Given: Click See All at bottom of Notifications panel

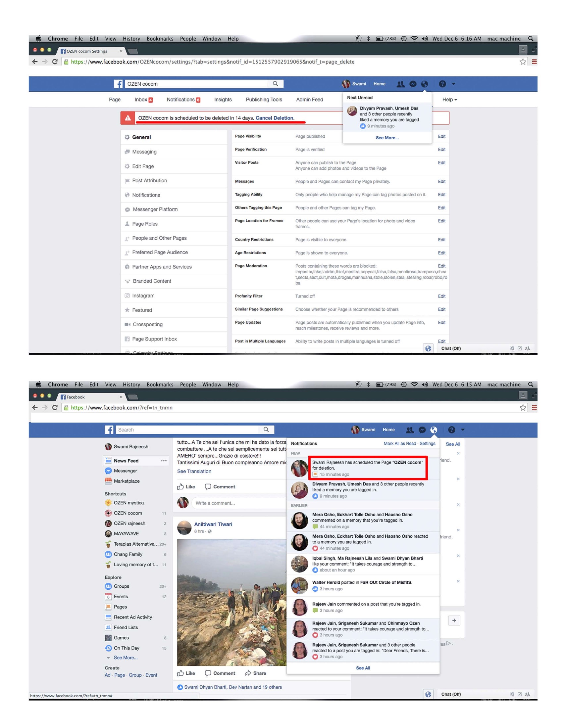Looking at the screenshot, I should pyautogui.click(x=363, y=668).
